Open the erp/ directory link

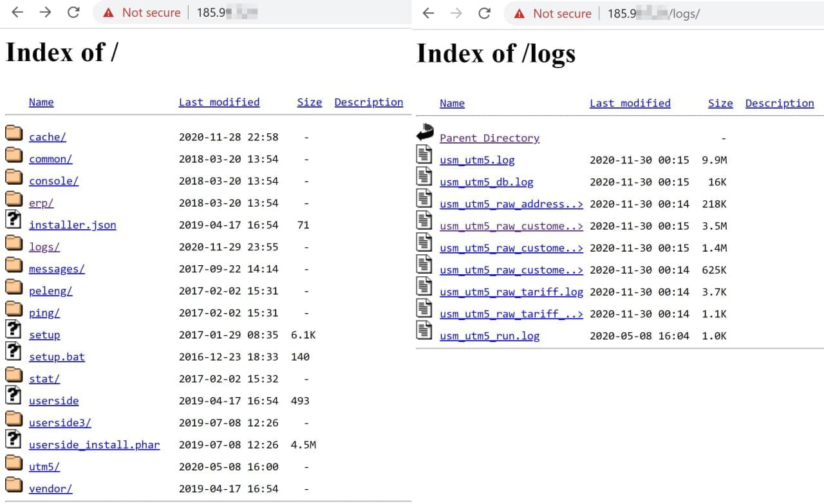(41, 203)
